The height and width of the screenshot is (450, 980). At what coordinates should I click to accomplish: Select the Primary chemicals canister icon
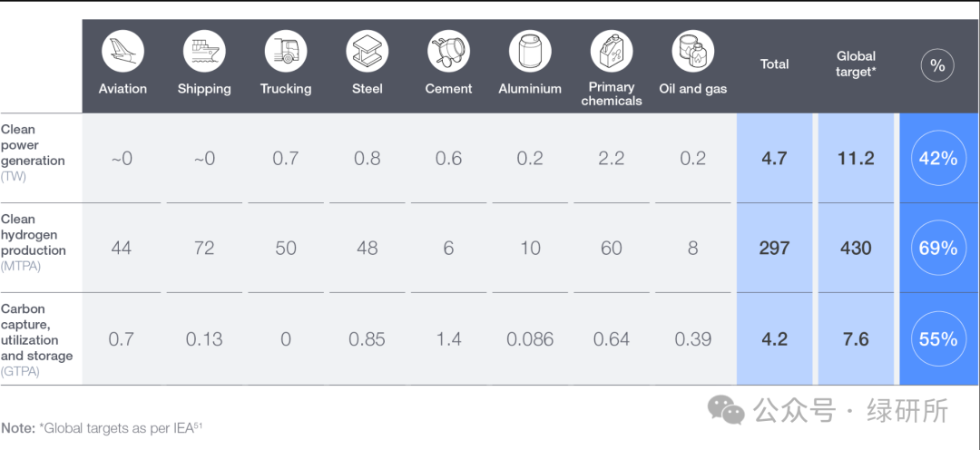click(x=612, y=51)
